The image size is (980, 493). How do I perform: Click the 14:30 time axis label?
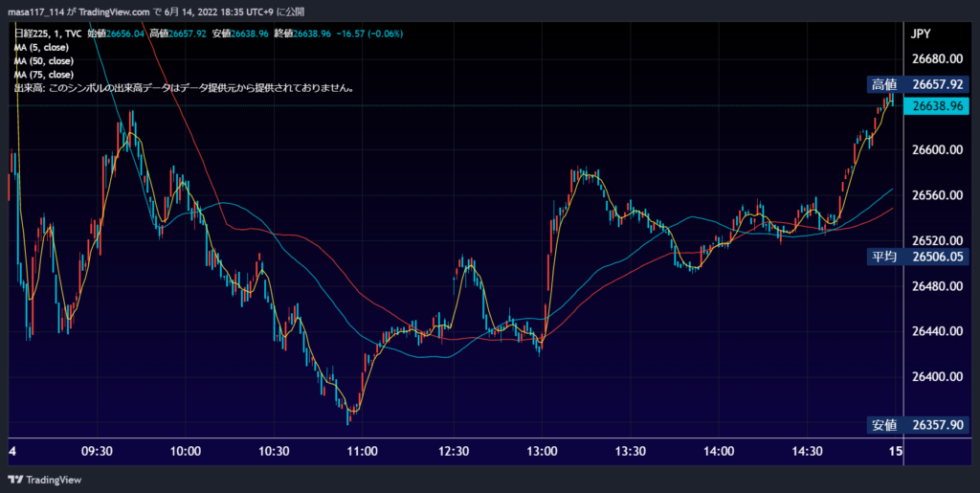tap(807, 451)
